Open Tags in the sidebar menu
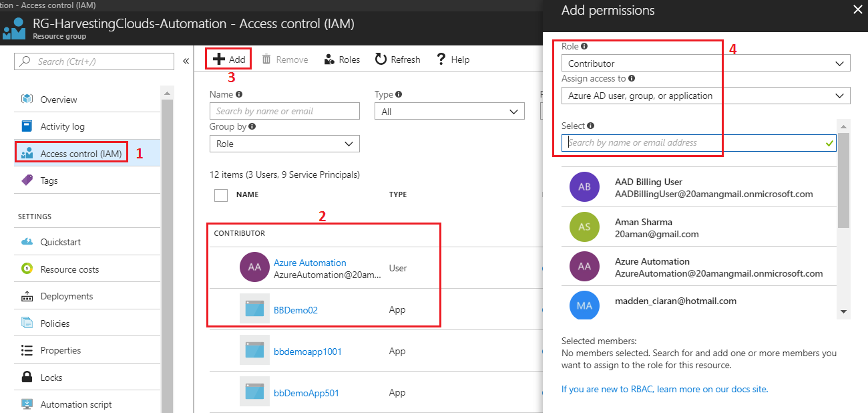Viewport: 868px width, 413px height. [x=87, y=180]
